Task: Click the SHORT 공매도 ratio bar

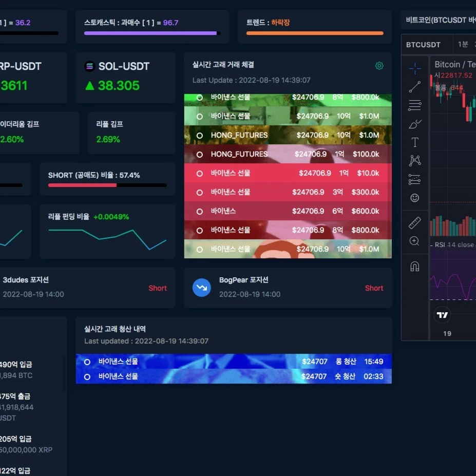Action: pyautogui.click(x=107, y=185)
